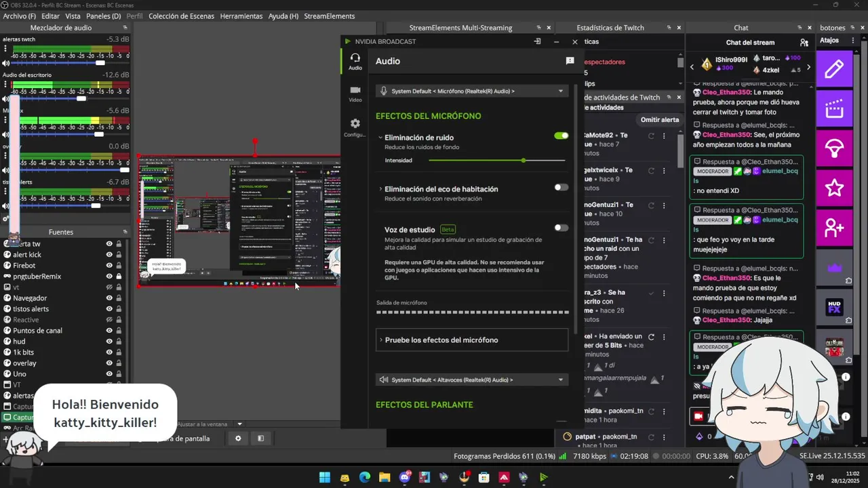This screenshot has height=488, width=868.
Task: Open the Herramientas menu
Action: 241,16
